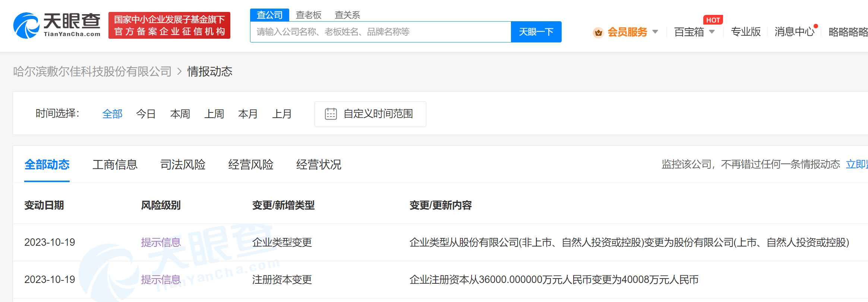Switch to the 工商信息 tab

(115, 165)
